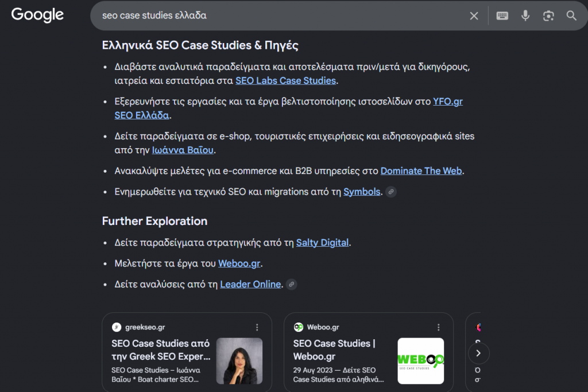Open the Dominate The Web link
588x392 pixels.
[421, 171]
